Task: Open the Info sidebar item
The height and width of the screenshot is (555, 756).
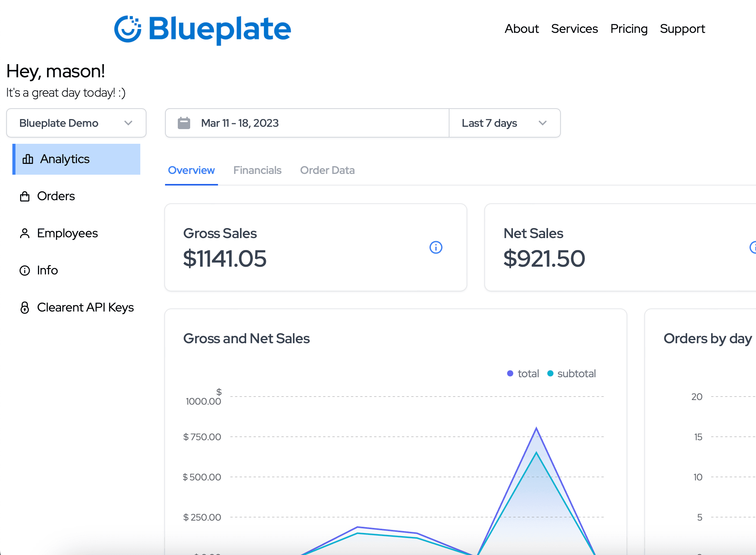Action: pos(77,271)
